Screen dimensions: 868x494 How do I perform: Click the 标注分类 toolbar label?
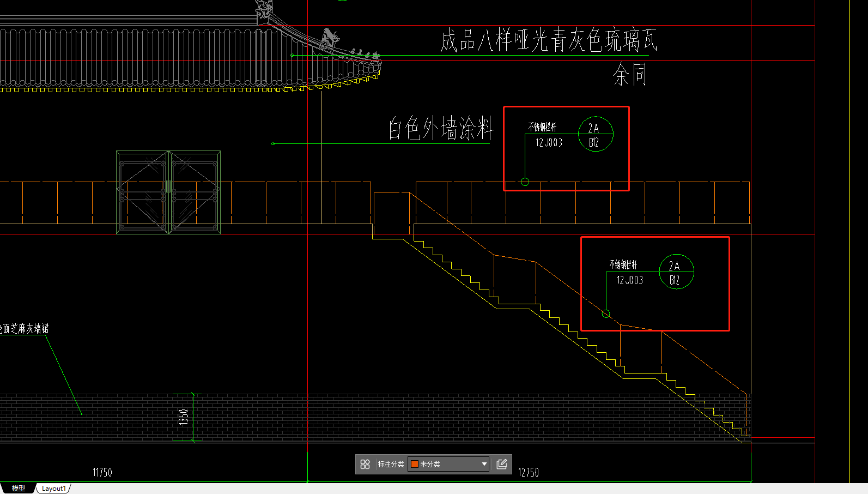391,464
